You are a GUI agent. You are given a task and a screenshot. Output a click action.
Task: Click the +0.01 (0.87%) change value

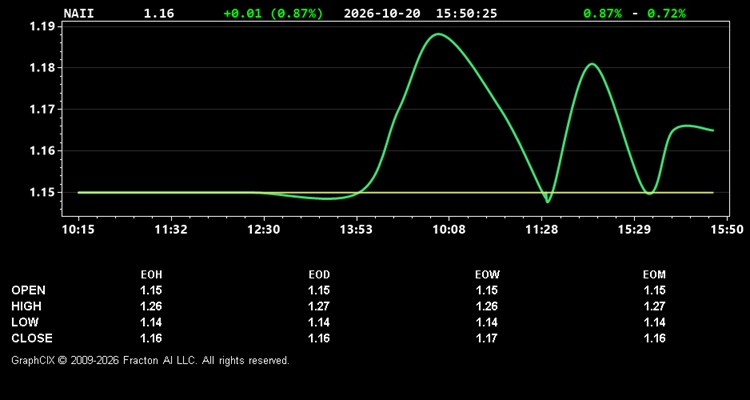tap(273, 13)
